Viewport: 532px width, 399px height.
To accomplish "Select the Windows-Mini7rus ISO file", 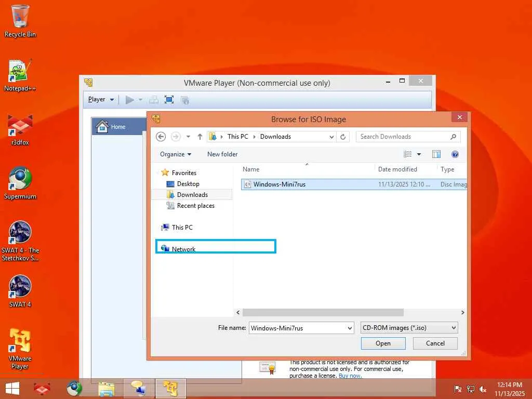I will point(354,184).
